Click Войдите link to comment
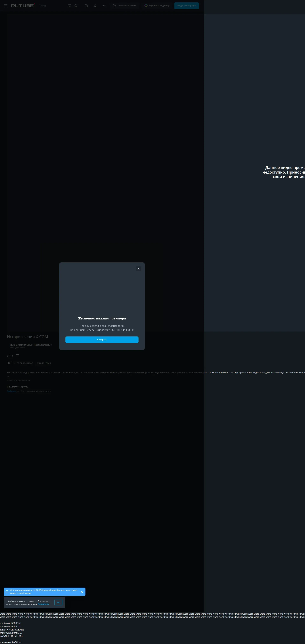The height and width of the screenshot is (644, 305). [11, 391]
